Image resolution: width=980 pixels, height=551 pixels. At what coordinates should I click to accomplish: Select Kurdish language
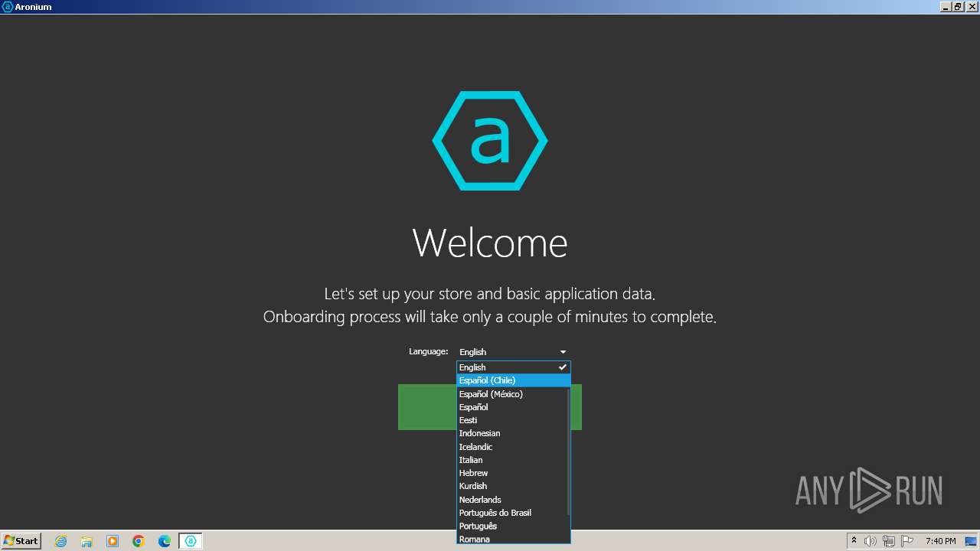pyautogui.click(x=513, y=486)
